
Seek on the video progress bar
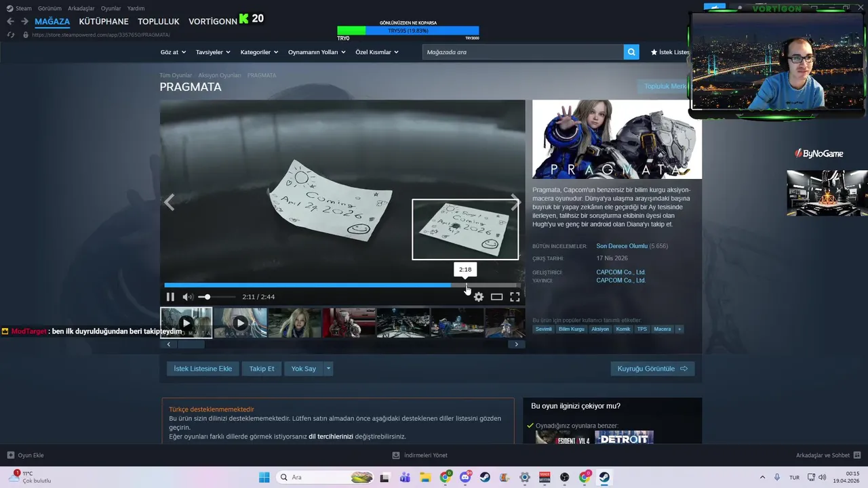pos(342,285)
